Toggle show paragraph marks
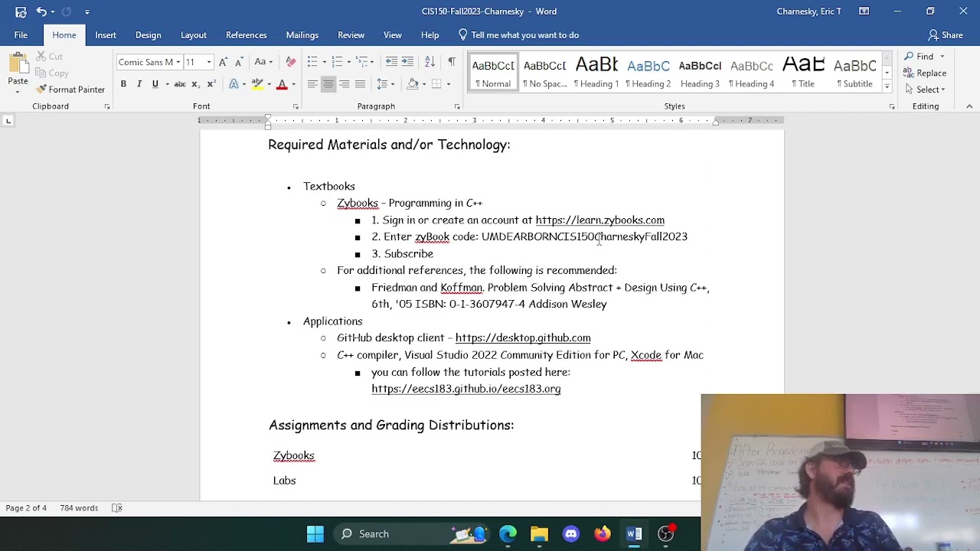 click(x=452, y=62)
